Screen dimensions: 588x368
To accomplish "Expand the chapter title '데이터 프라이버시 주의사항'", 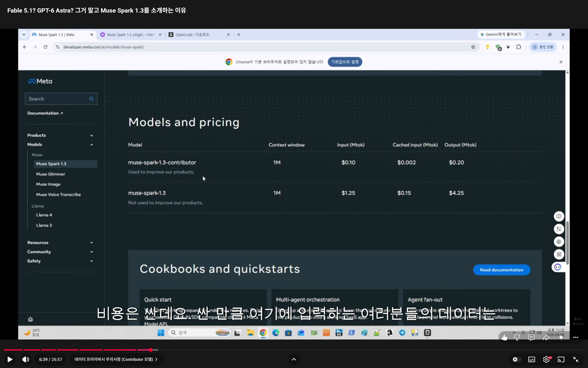I will (x=116, y=359).
